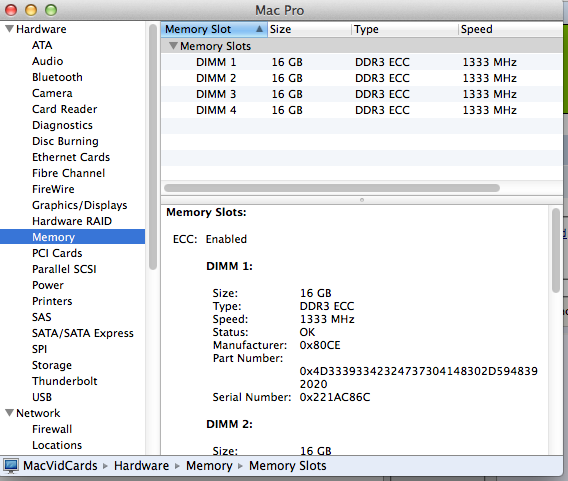
Task: Select the Memory Slots group row
Action: [x=362, y=46]
